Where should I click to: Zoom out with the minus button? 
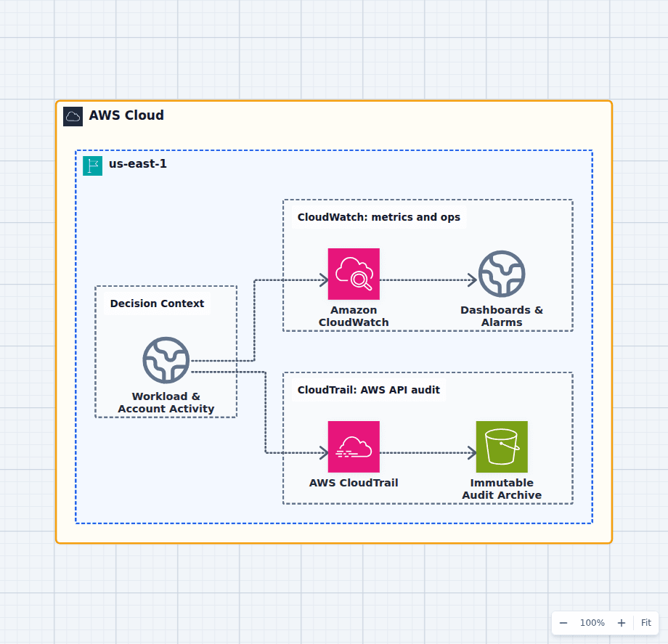(x=563, y=623)
